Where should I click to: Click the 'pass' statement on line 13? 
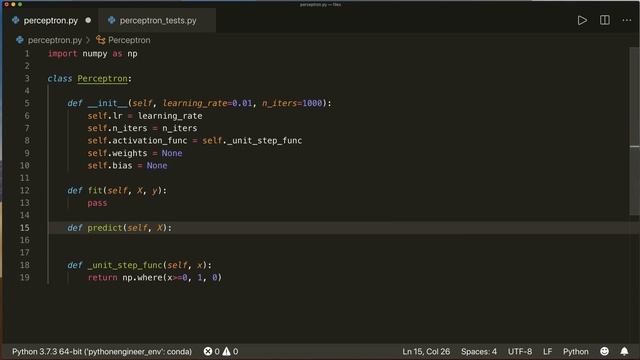[97, 203]
